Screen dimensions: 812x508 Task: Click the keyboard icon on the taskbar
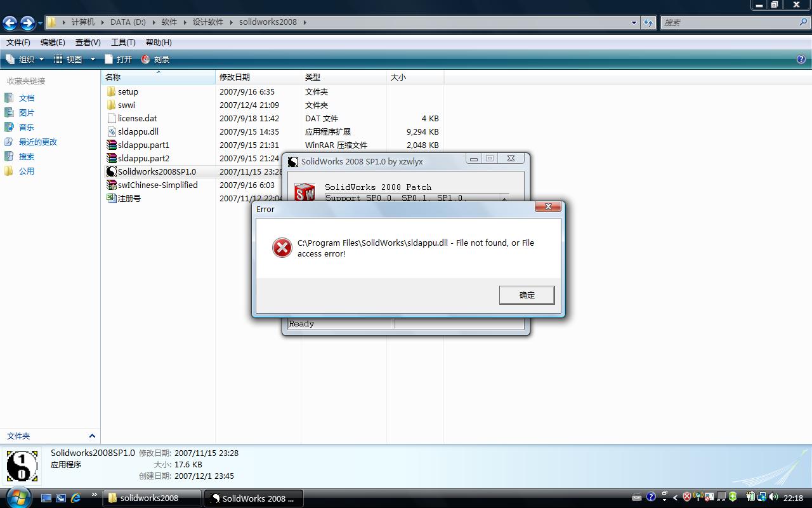click(x=637, y=497)
